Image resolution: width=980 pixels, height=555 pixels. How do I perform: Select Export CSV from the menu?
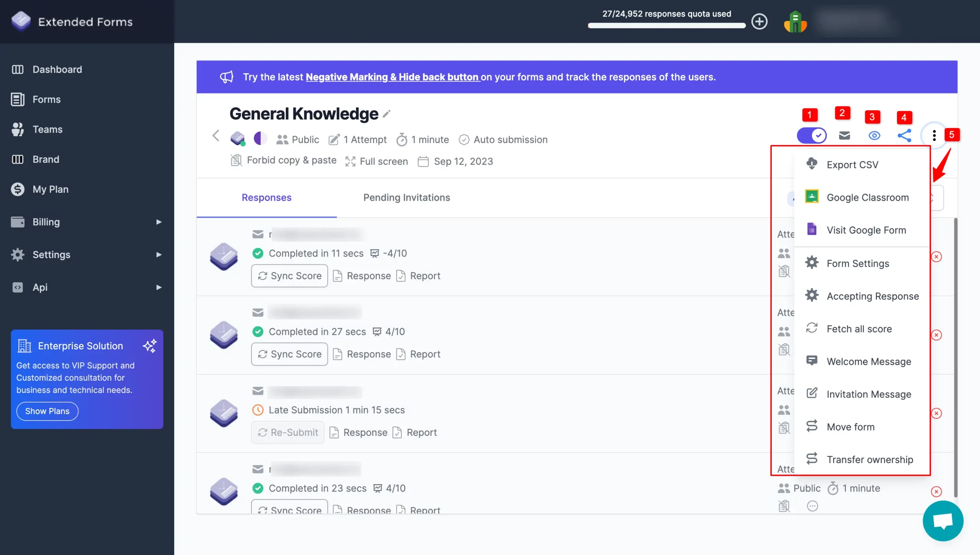click(x=852, y=165)
